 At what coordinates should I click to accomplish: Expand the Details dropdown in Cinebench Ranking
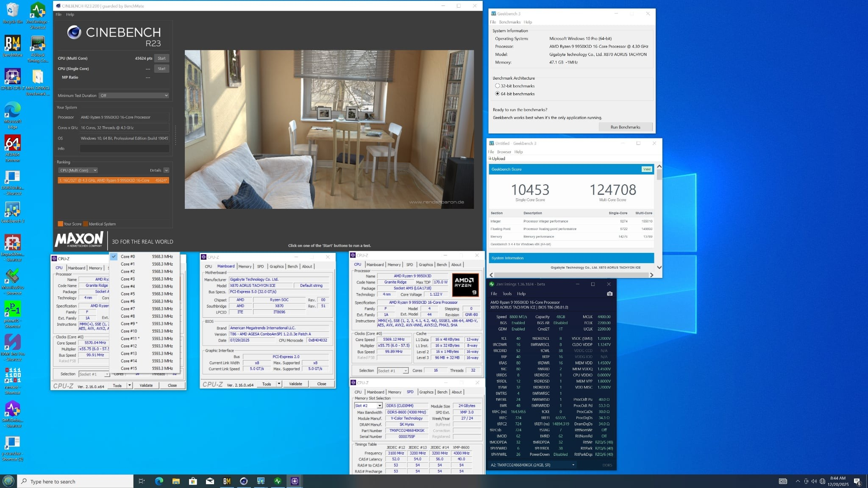coord(166,170)
